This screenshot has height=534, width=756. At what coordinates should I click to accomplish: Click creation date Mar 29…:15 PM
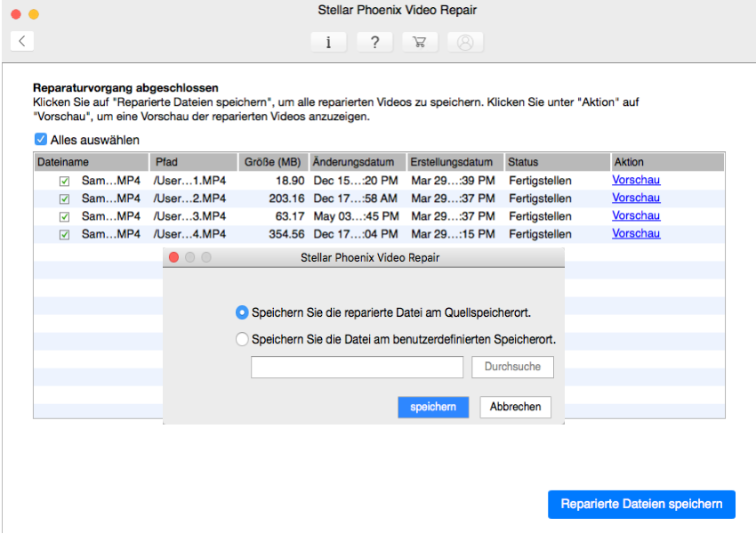454,234
